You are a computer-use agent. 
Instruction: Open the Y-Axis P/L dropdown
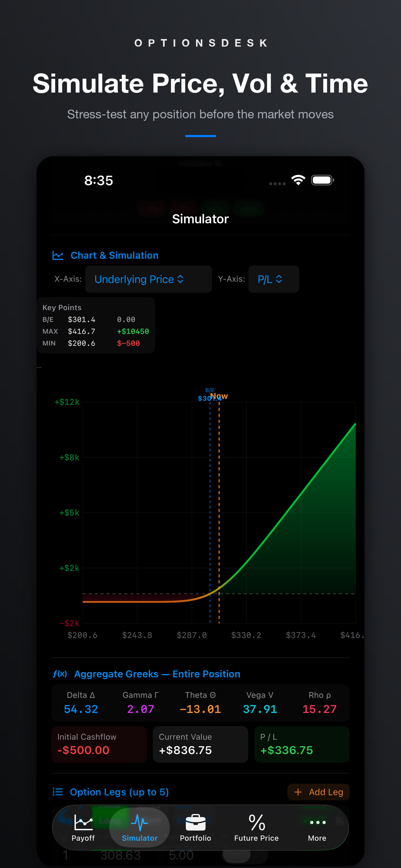273,279
